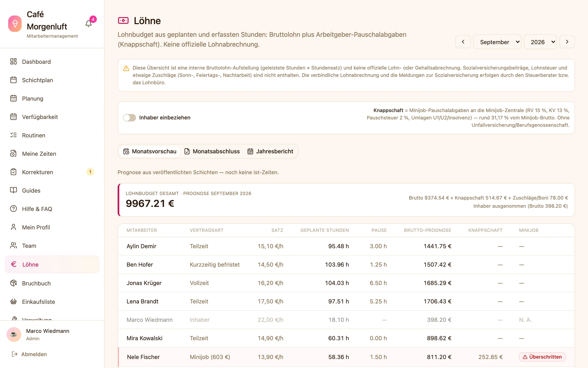Click the Schichtplan calendar icon
This screenshot has height=368, width=588.
coord(13,80)
